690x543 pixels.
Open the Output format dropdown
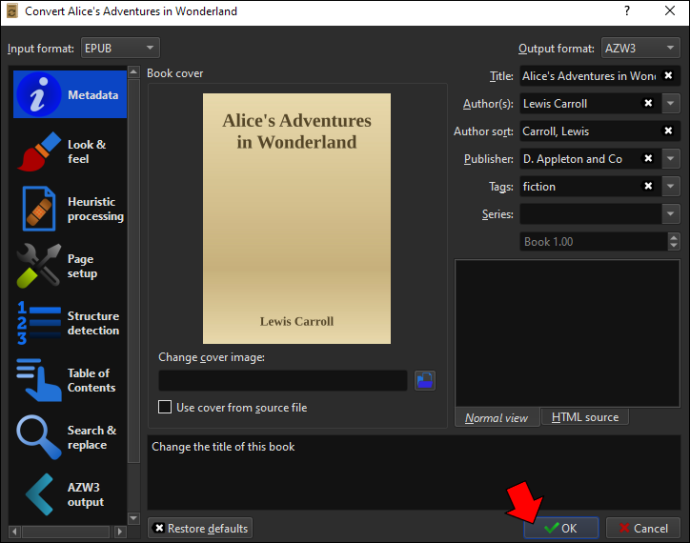640,48
